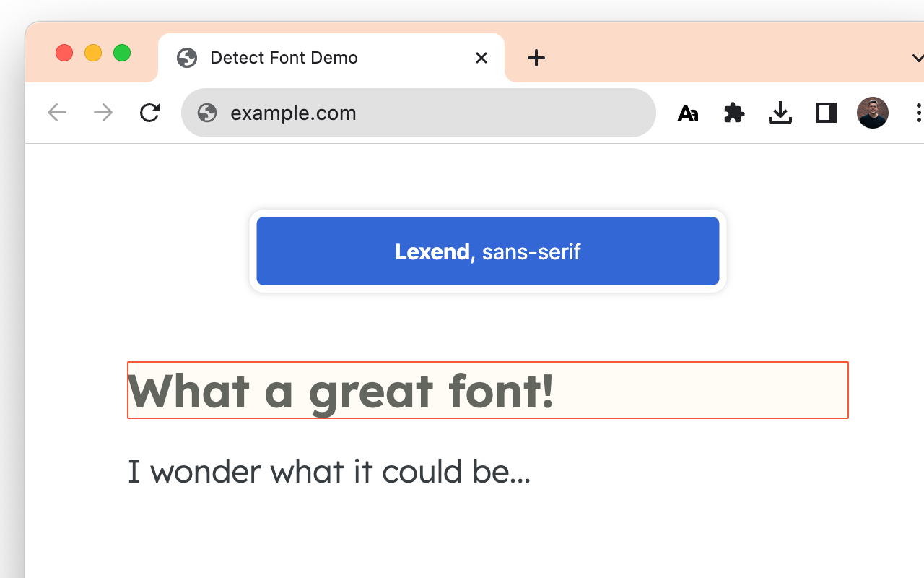Viewport: 924px width, 578px height.
Task: Click the browser profile avatar
Action: [x=872, y=113]
